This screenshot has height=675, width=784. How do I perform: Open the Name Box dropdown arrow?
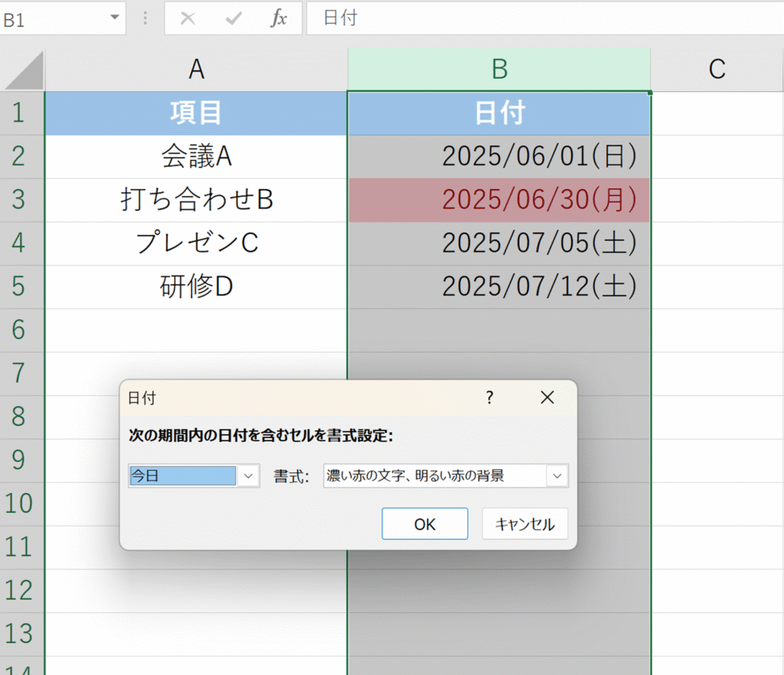115,18
